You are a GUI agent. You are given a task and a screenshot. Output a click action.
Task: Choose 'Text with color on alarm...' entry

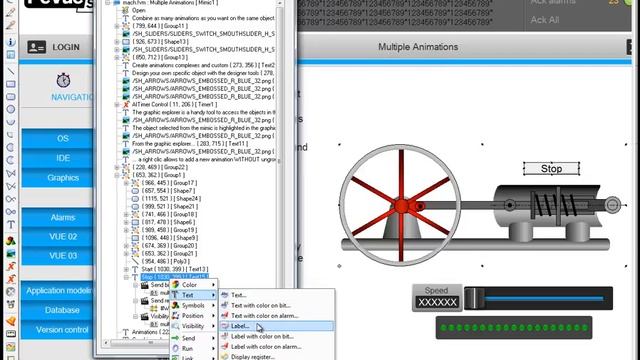point(277,316)
